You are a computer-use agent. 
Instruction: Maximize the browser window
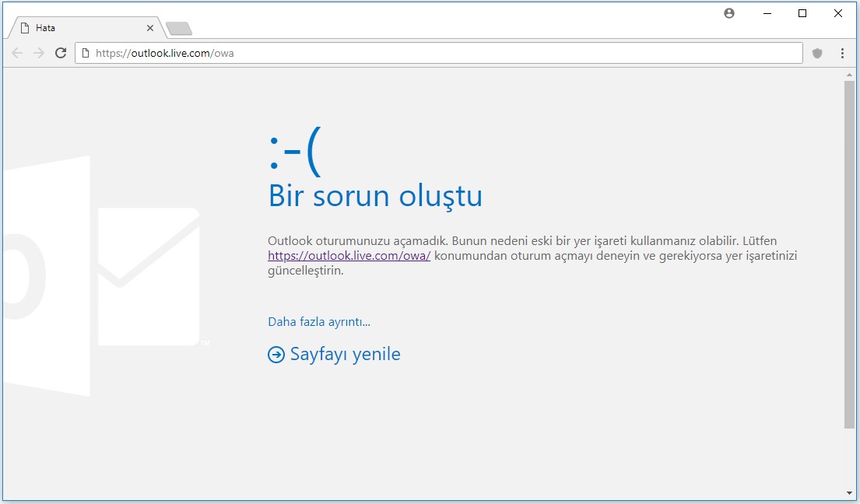coord(802,13)
